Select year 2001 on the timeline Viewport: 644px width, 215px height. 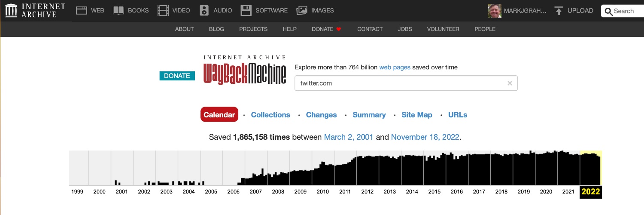pos(122,192)
